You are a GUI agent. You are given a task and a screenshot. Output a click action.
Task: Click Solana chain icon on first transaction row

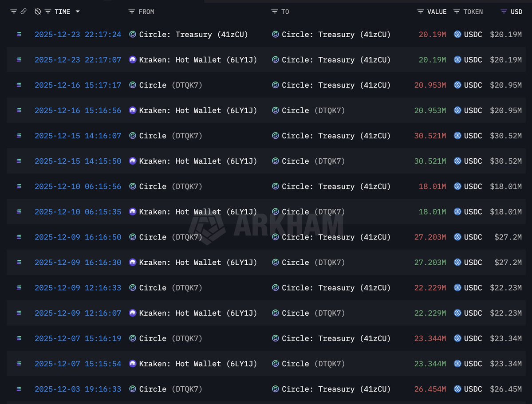tap(19, 34)
